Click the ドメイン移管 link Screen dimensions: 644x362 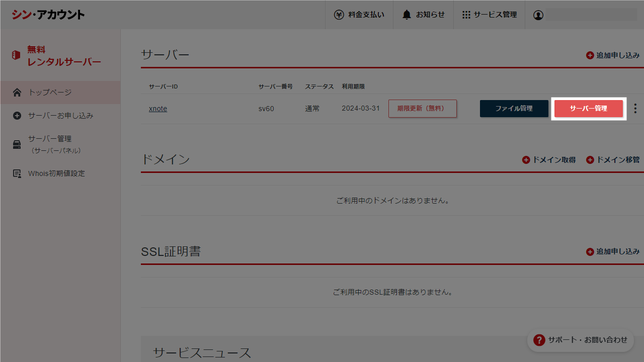coord(613,160)
